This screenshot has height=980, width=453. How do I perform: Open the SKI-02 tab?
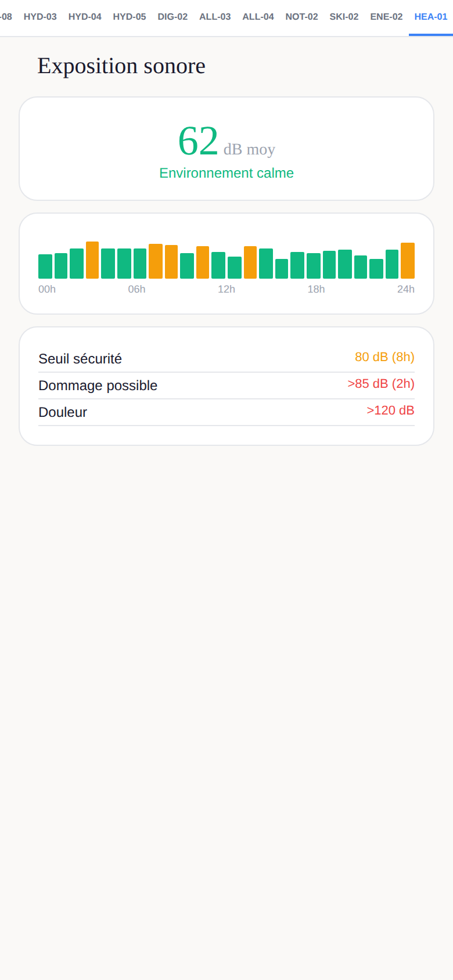pos(344,17)
